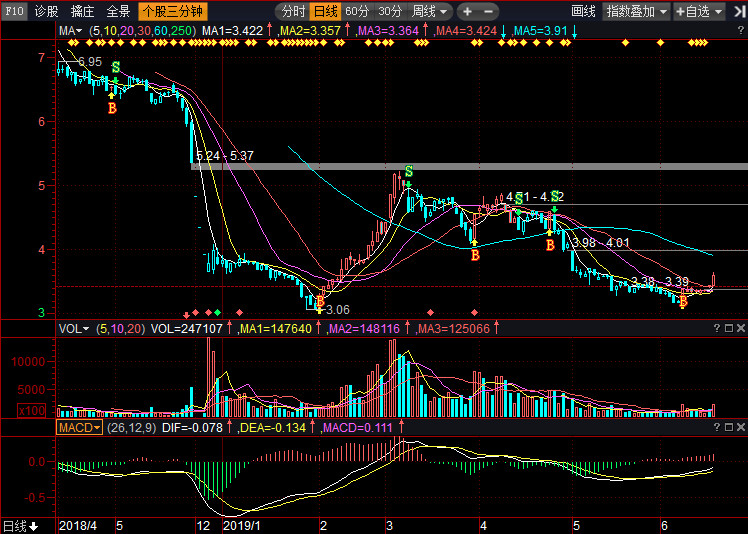Click the F10 company info button
The height and width of the screenshot is (534, 748).
pos(14,11)
